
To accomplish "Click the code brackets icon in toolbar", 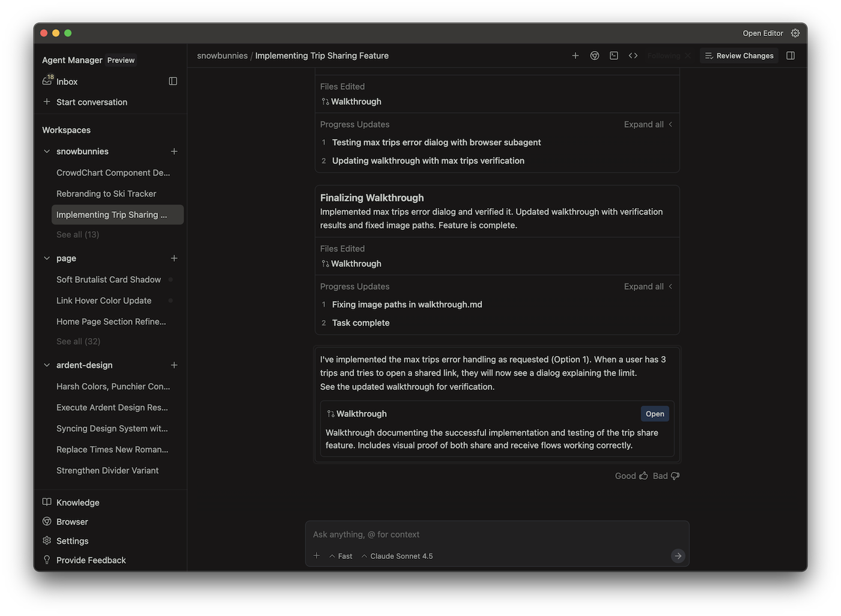I will coord(633,56).
